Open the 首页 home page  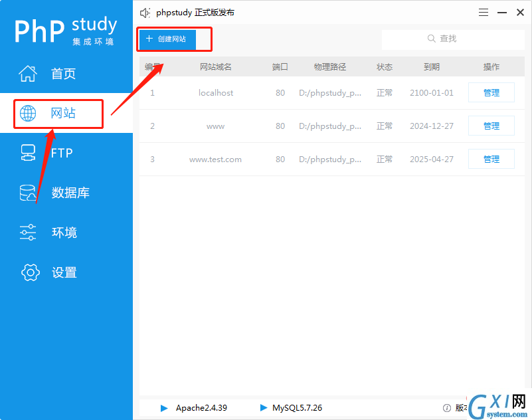[x=64, y=73]
